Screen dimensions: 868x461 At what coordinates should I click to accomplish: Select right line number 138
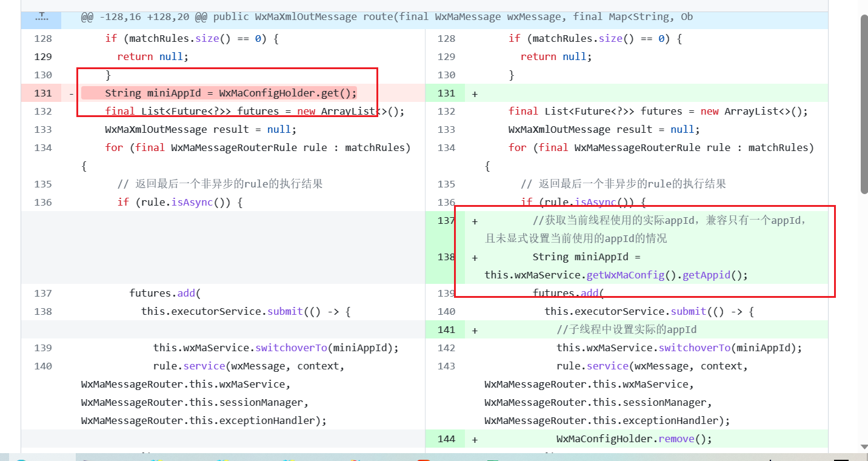point(446,257)
